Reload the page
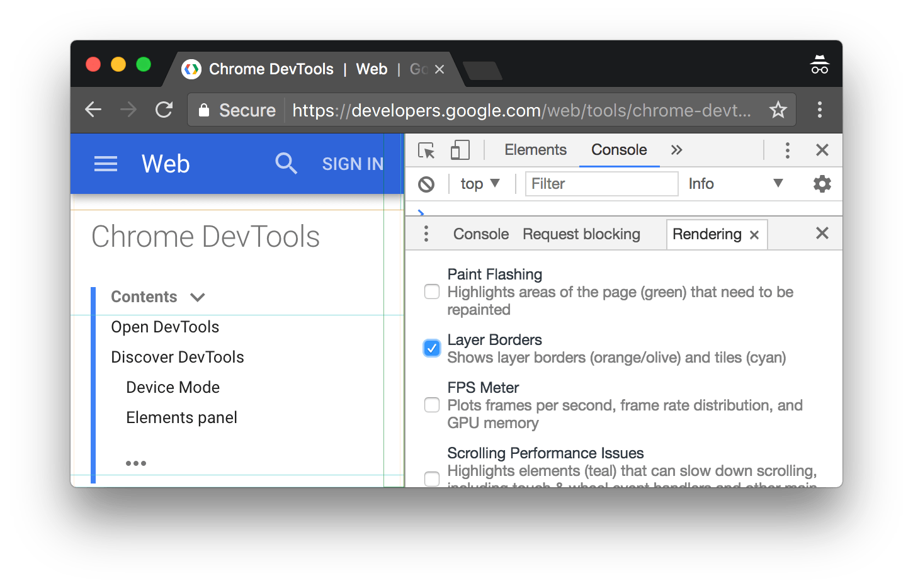The width and height of the screenshot is (913, 588). 164,110
